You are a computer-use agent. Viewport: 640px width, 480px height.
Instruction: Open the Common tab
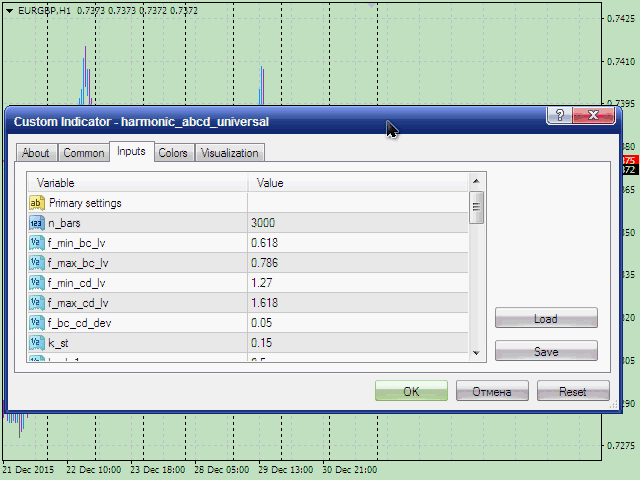tap(83, 153)
